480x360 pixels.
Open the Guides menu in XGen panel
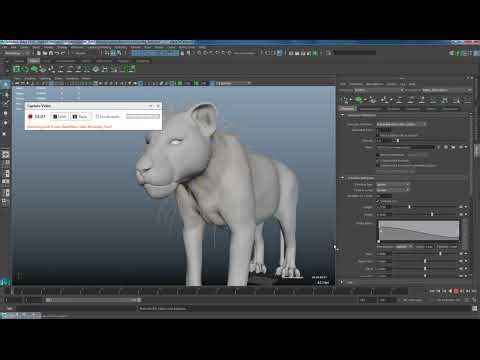[x=392, y=84]
